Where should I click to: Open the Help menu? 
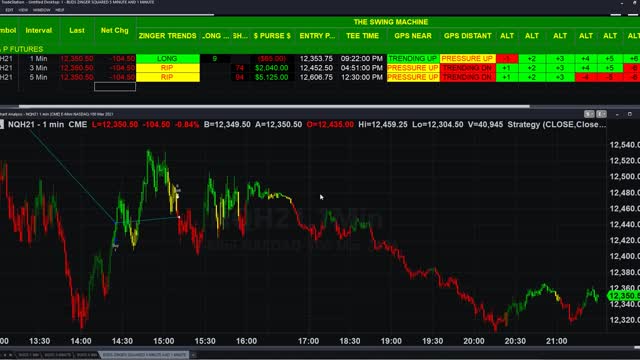pyautogui.click(x=60, y=10)
